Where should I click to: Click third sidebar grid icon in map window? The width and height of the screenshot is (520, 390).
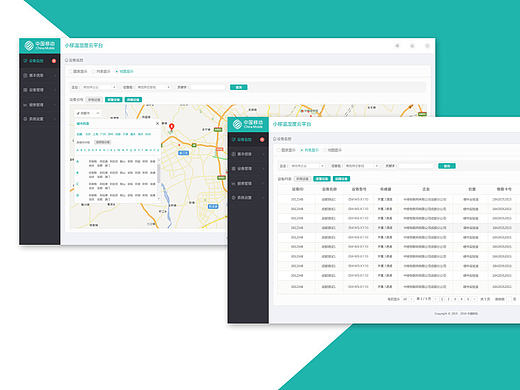[x=25, y=90]
